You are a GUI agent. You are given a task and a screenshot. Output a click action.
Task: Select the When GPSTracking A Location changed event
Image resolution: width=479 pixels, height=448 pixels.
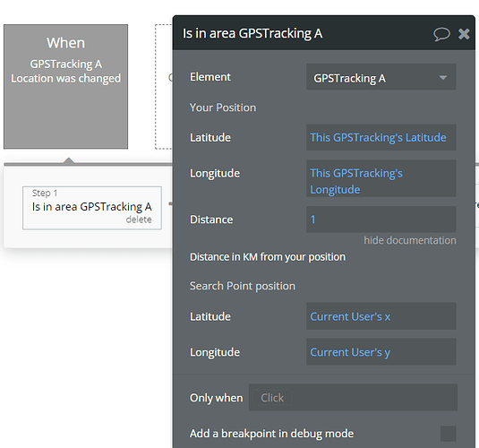tap(65, 87)
